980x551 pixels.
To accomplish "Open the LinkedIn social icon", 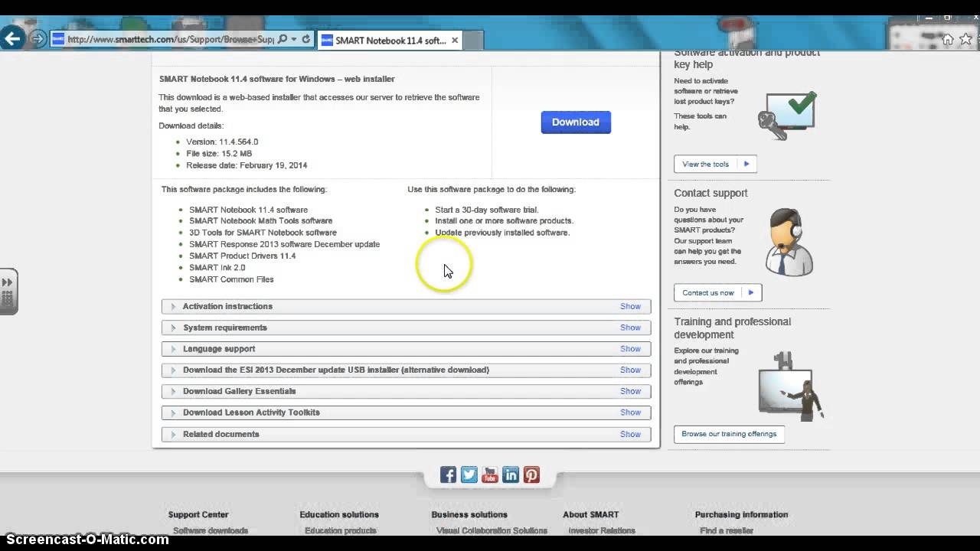I will point(511,475).
